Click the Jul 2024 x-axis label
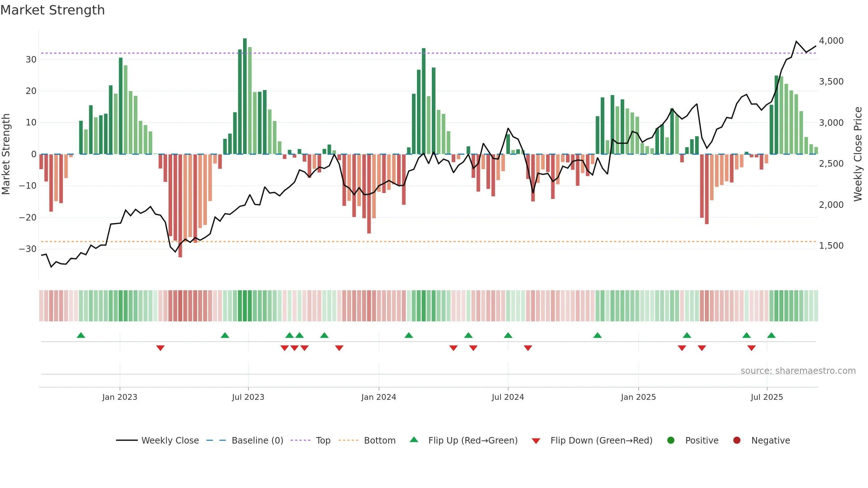Image resolution: width=868 pixels, height=488 pixels. pos(508,397)
